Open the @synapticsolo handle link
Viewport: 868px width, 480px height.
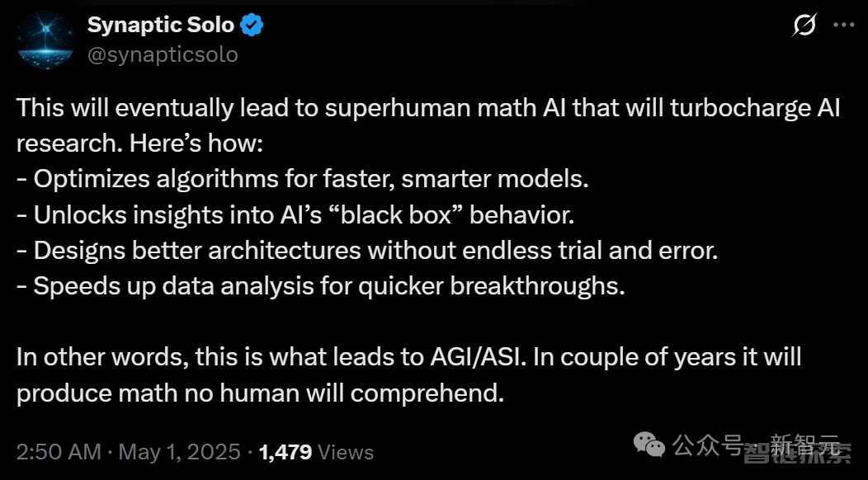click(163, 54)
